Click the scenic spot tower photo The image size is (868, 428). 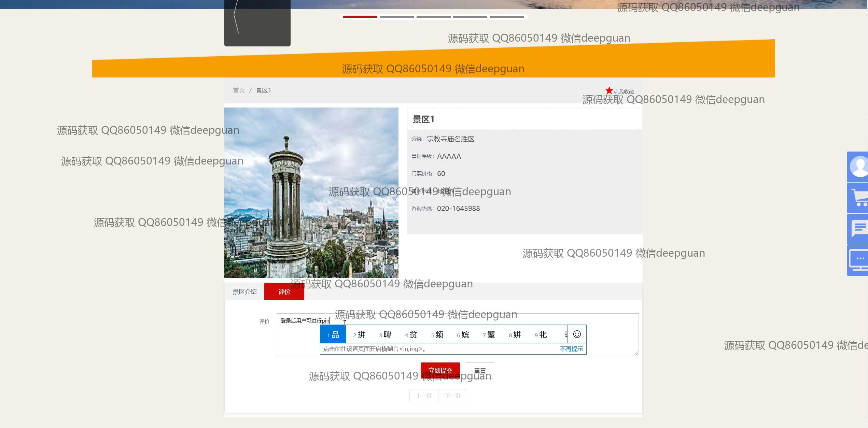311,193
